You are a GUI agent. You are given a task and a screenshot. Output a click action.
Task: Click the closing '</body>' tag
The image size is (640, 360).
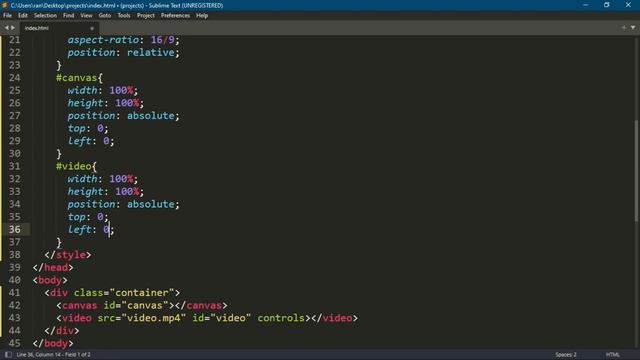click(x=53, y=343)
